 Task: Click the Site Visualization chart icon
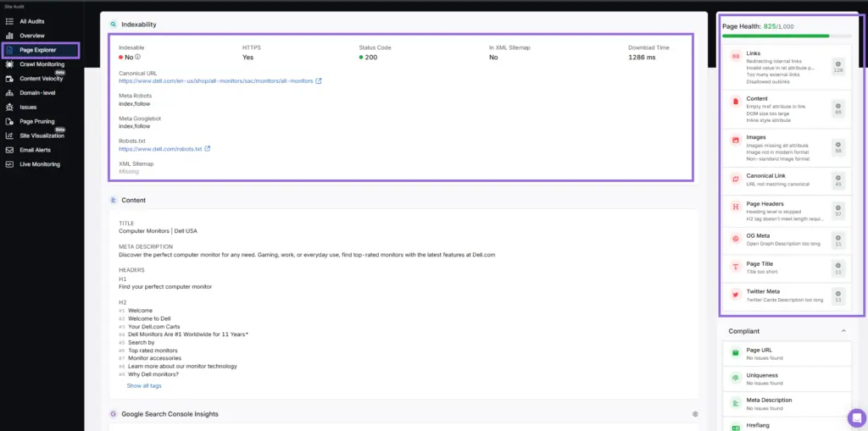(x=8, y=135)
